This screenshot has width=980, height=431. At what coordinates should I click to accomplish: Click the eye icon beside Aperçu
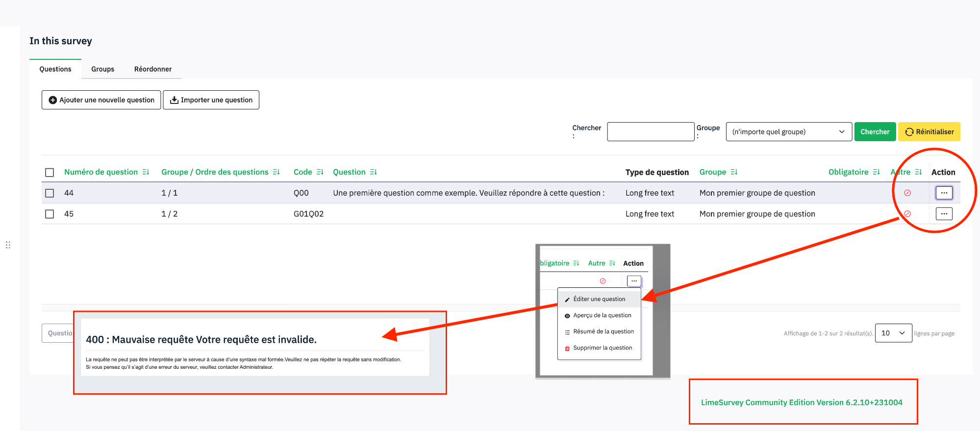pos(567,316)
